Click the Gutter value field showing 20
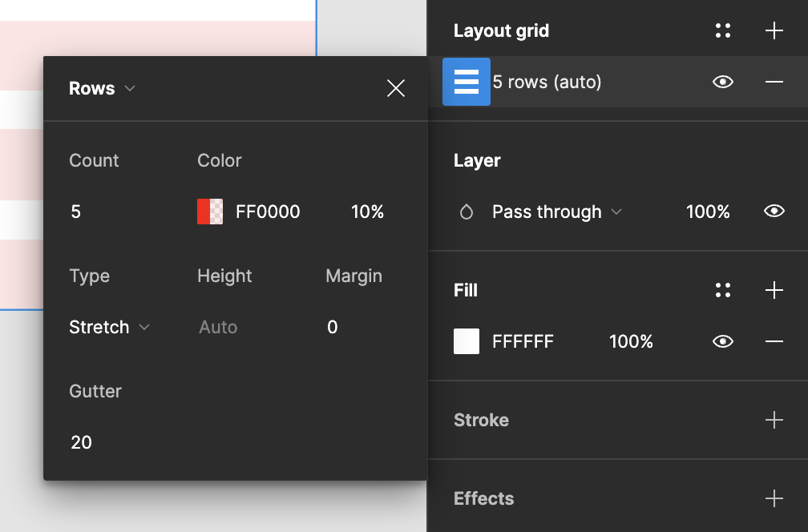Screen dimensions: 808x532 tap(81, 441)
